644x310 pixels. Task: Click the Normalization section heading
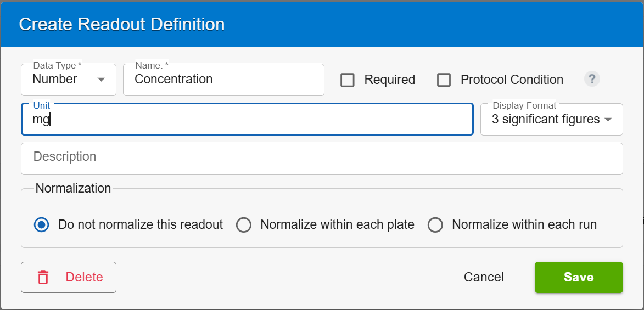(73, 188)
